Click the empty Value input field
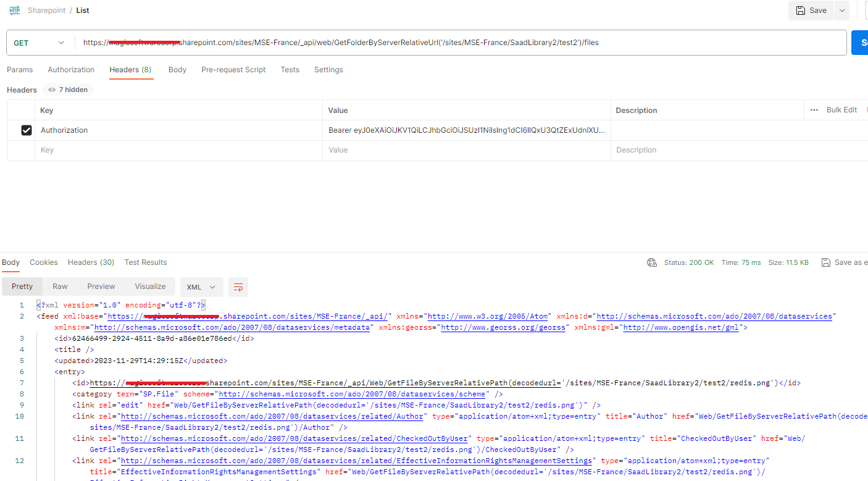This screenshot has width=868, height=481. pyautogui.click(x=467, y=150)
